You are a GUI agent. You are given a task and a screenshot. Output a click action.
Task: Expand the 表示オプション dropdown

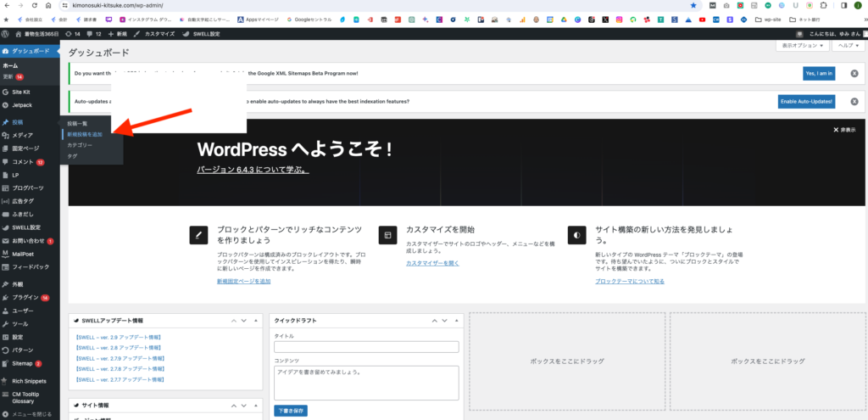coord(801,46)
